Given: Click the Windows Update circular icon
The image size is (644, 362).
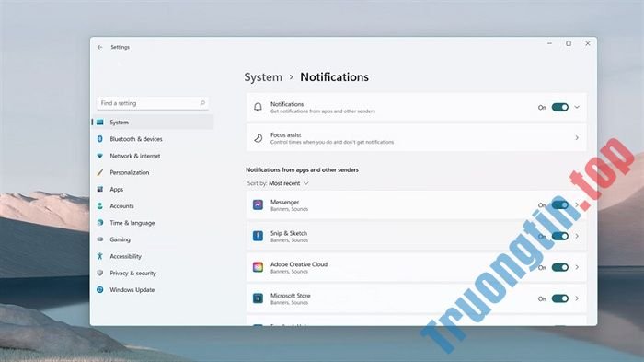Looking at the screenshot, I should 99,289.
